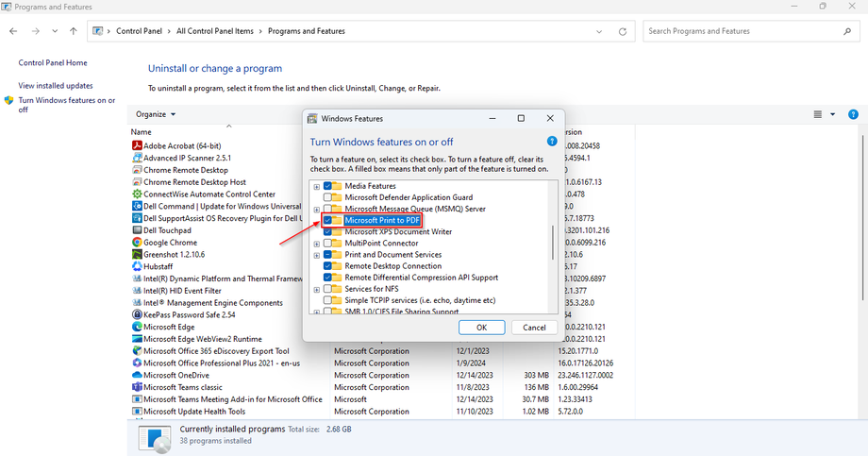Screen dimensions: 868x456
Task: Open the Organize dropdown menu
Action: tap(156, 114)
